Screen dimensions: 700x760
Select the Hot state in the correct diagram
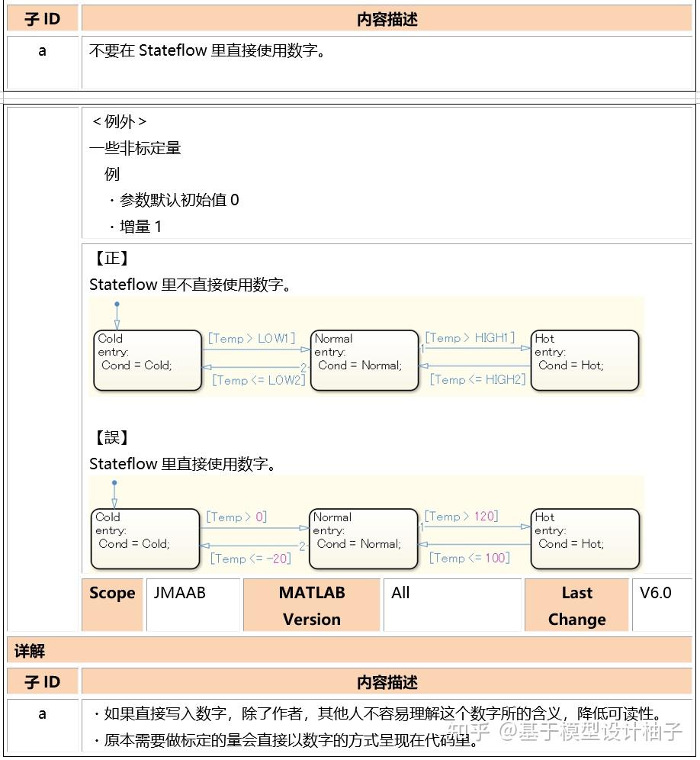point(585,359)
